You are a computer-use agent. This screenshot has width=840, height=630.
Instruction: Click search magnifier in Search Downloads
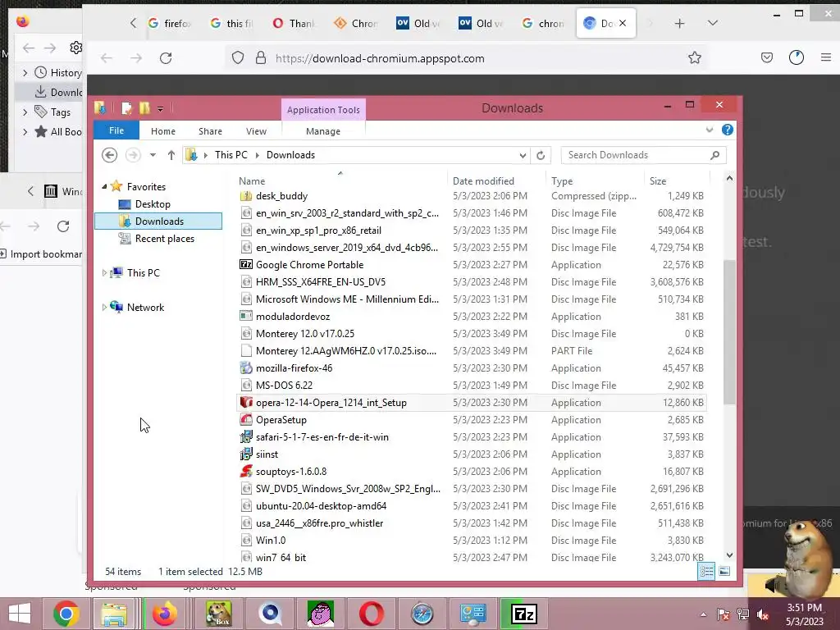click(x=714, y=155)
